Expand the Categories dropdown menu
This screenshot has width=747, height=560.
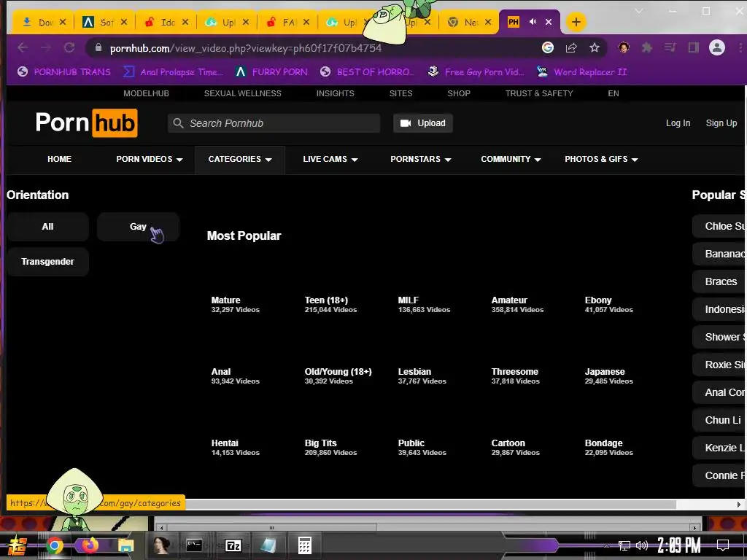pos(239,159)
